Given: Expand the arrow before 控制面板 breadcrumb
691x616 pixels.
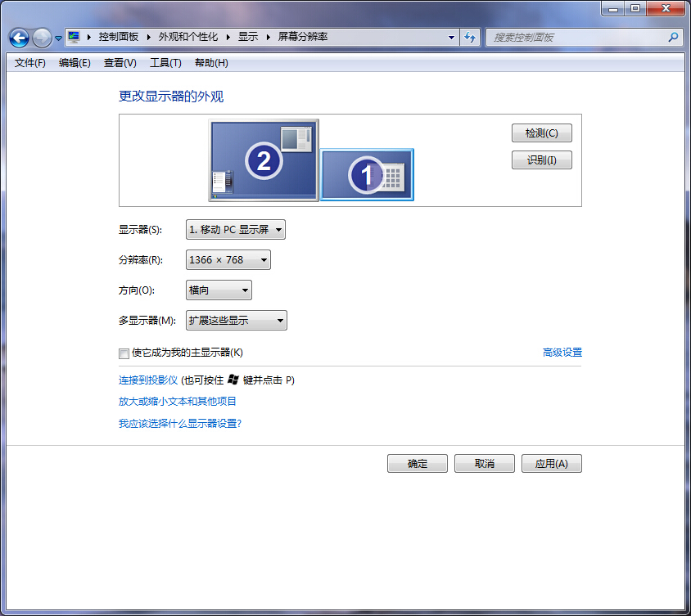Looking at the screenshot, I should tap(89, 37).
